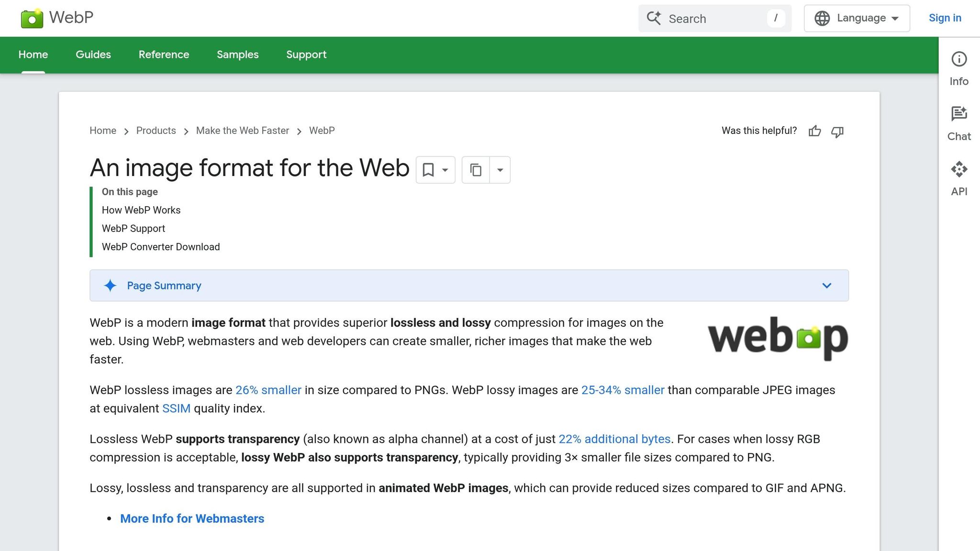Go to Products breadcrumb link

pyautogui.click(x=156, y=131)
